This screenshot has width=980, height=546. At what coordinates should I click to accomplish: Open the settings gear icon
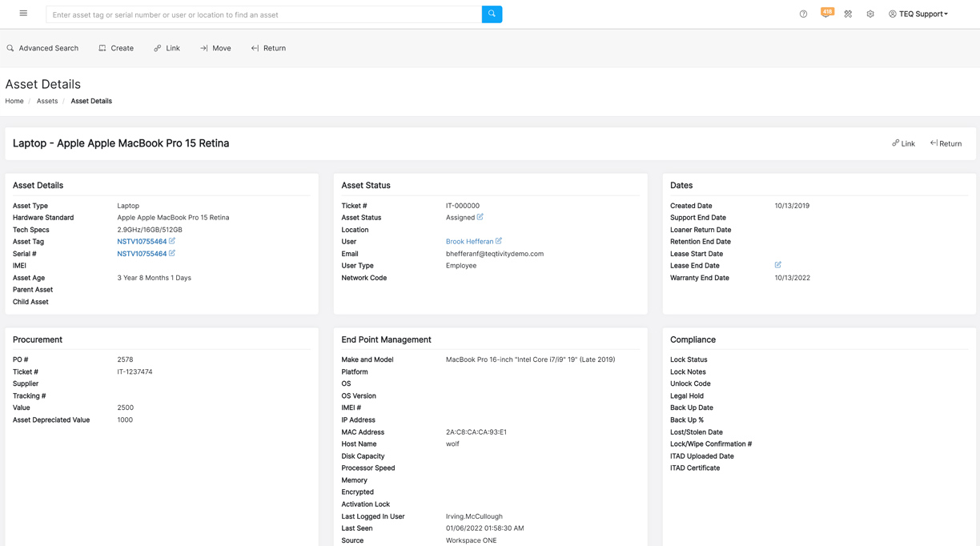coord(870,14)
